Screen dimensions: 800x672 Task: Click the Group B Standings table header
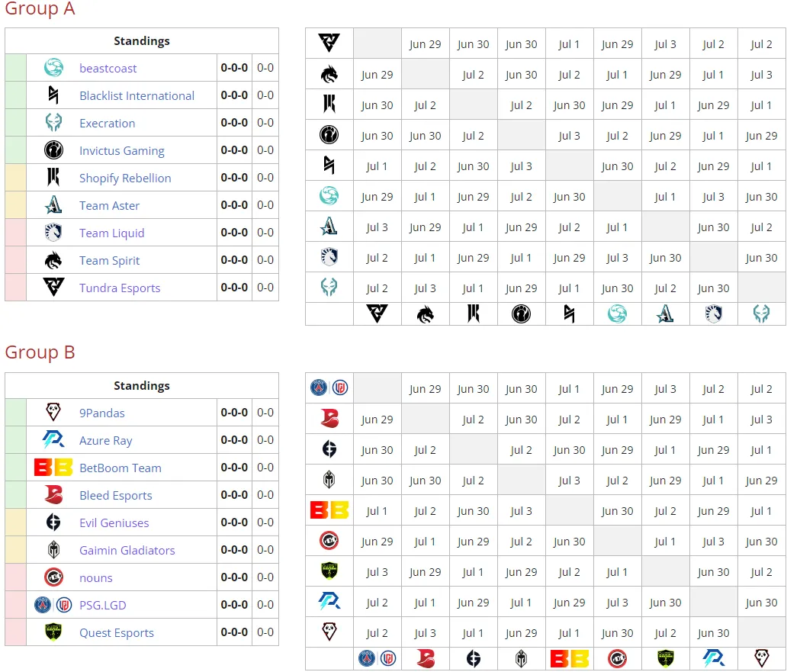click(x=142, y=386)
